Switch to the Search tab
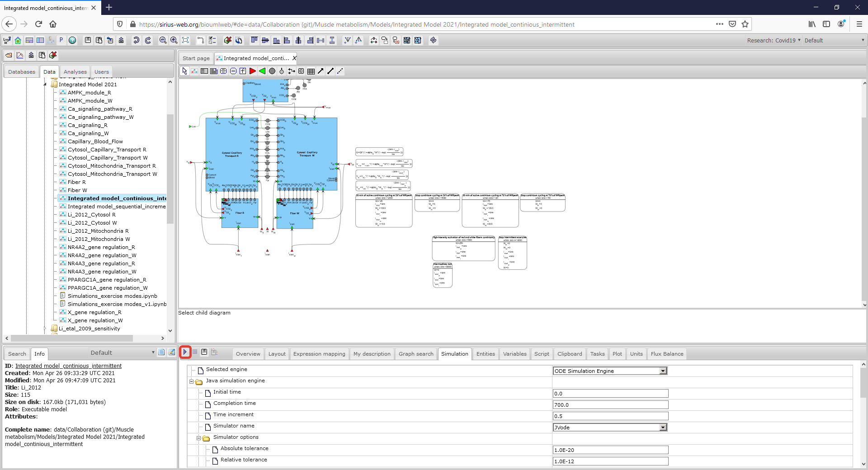The height and width of the screenshot is (470, 868). (17, 354)
